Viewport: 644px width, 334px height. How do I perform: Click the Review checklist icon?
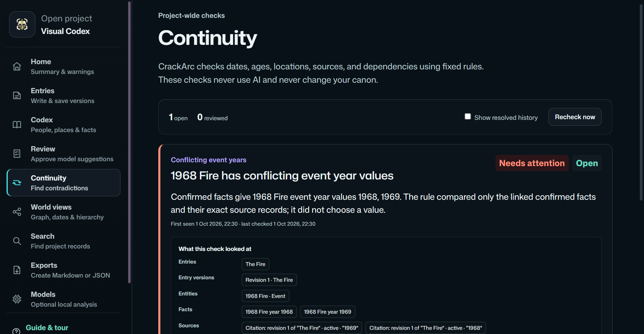tap(17, 154)
